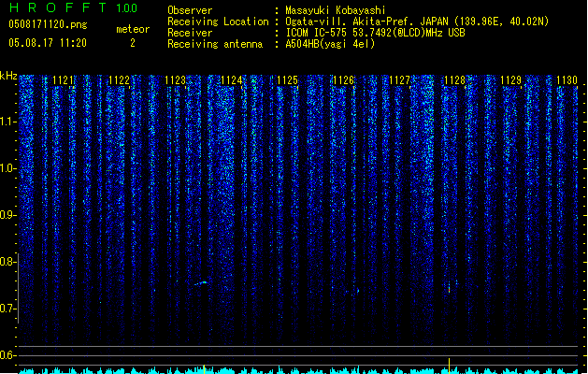This screenshot has height=374, width=588.
Task: Click the 1128 time marker
Action: [454, 80]
